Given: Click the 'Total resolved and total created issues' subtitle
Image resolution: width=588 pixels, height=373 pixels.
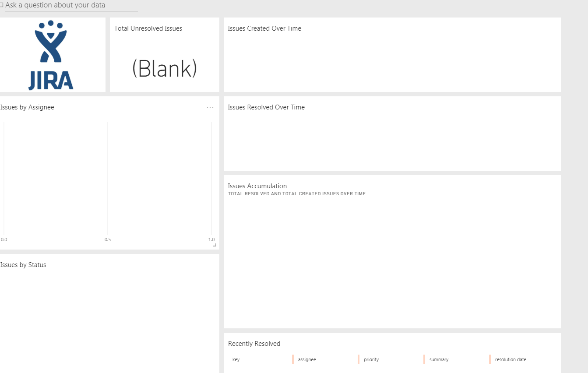Looking at the screenshot, I should click(x=297, y=194).
